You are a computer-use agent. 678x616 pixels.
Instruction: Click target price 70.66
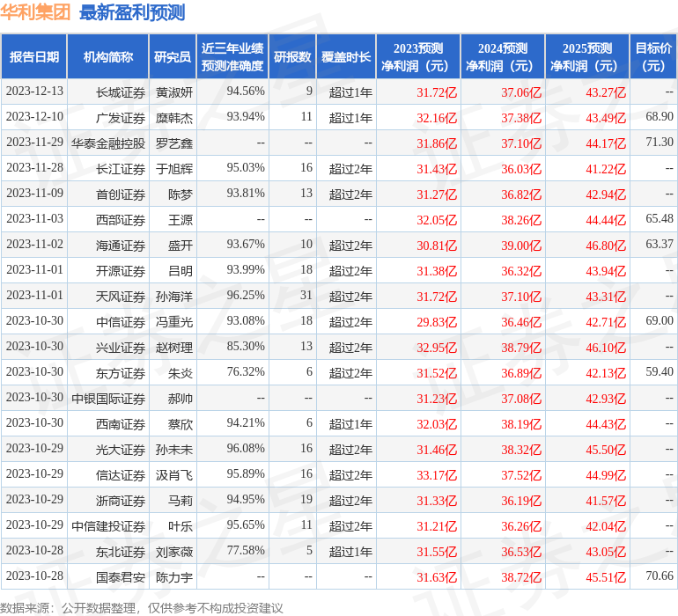[660, 576]
